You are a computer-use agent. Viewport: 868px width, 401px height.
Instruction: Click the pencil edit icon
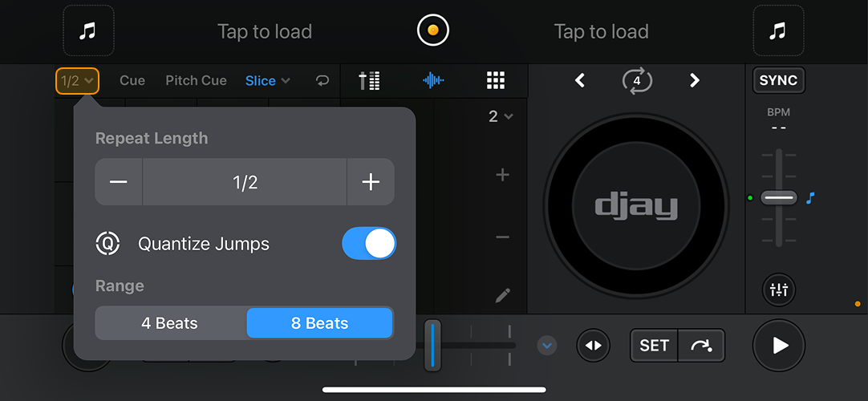[503, 295]
